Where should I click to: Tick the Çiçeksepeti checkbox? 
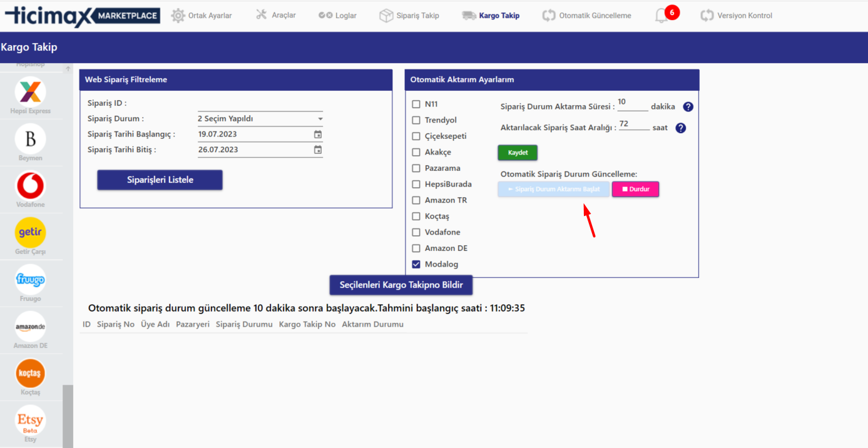click(x=416, y=136)
